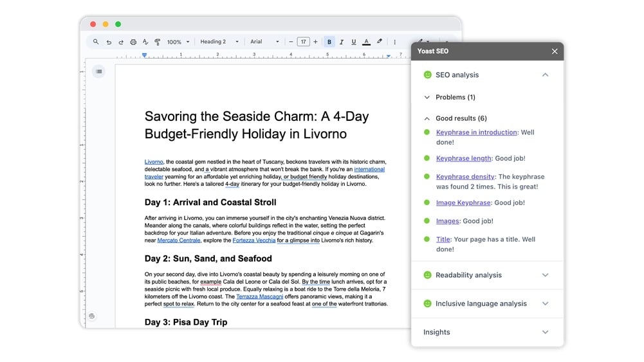Click the international traveler link
Viewport: 644px width, 362px height.
[369, 169]
